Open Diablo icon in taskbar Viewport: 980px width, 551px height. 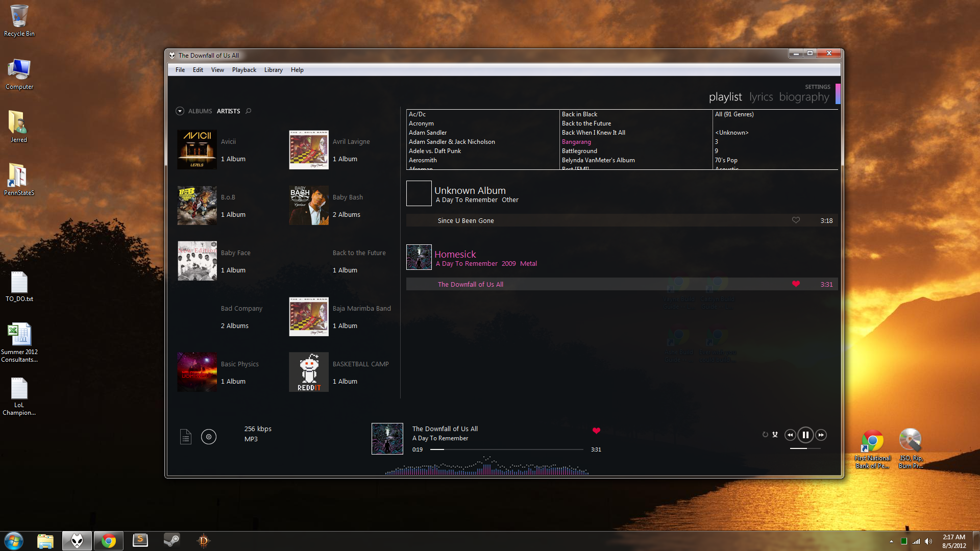point(203,541)
